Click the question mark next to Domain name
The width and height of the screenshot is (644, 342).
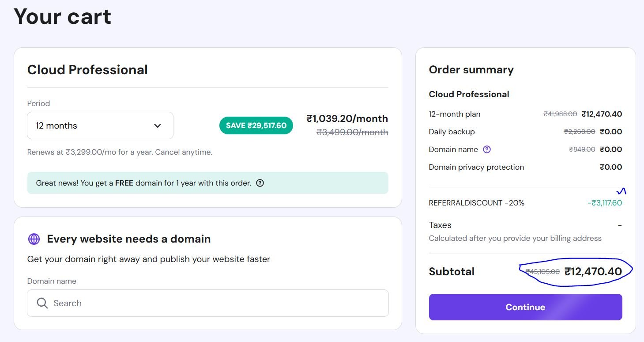point(487,149)
